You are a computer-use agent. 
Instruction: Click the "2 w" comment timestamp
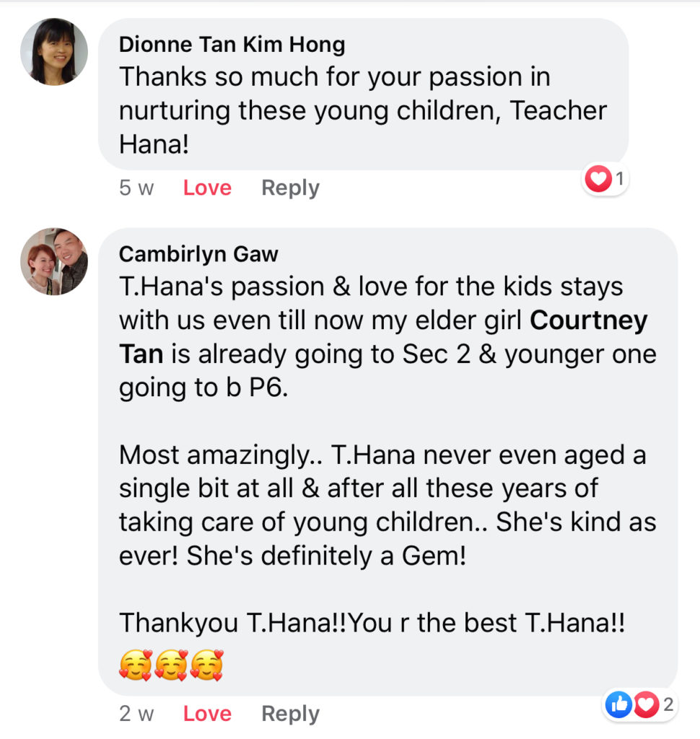click(136, 713)
